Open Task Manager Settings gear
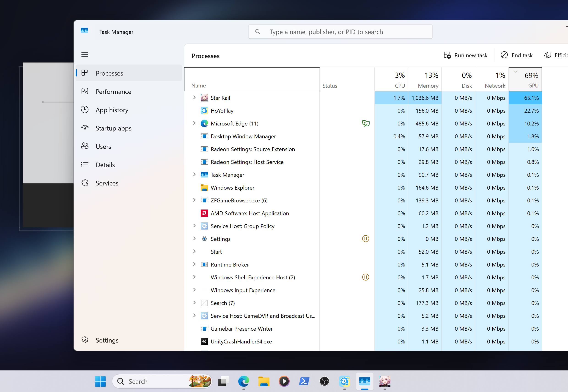 pyautogui.click(x=85, y=340)
